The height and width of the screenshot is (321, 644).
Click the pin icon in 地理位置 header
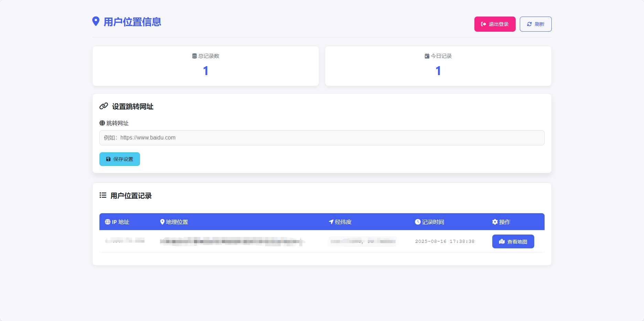pos(162,222)
